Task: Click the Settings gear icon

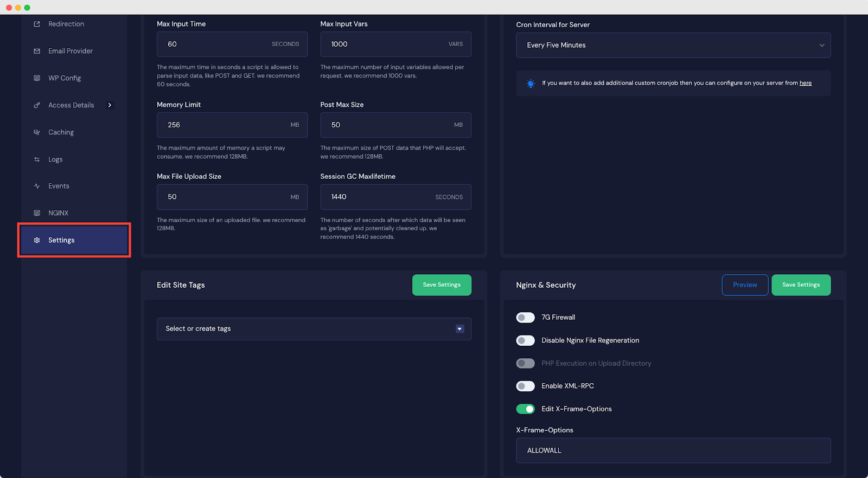Action: pyautogui.click(x=37, y=240)
